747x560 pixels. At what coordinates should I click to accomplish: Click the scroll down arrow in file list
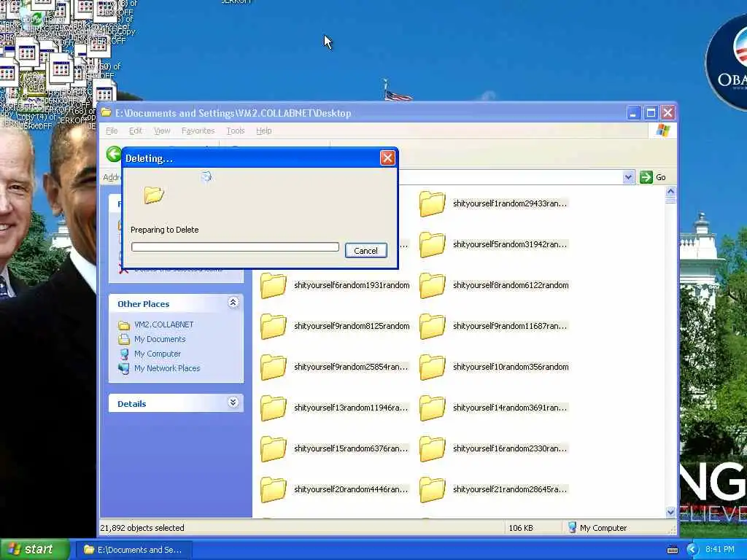pyautogui.click(x=670, y=513)
